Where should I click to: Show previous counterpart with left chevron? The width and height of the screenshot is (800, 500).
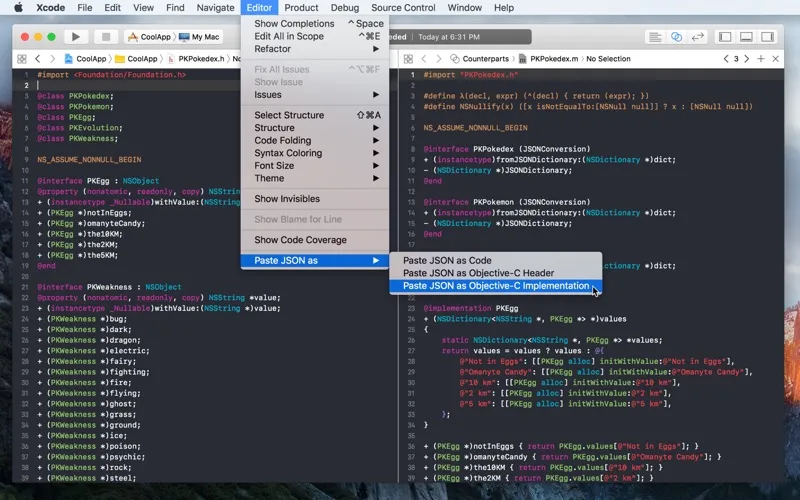(726, 59)
